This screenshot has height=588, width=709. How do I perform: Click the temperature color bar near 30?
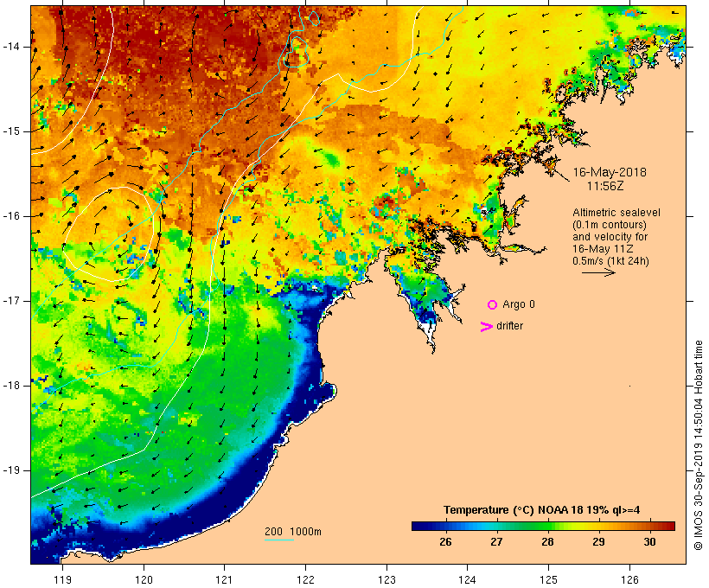[649, 526]
